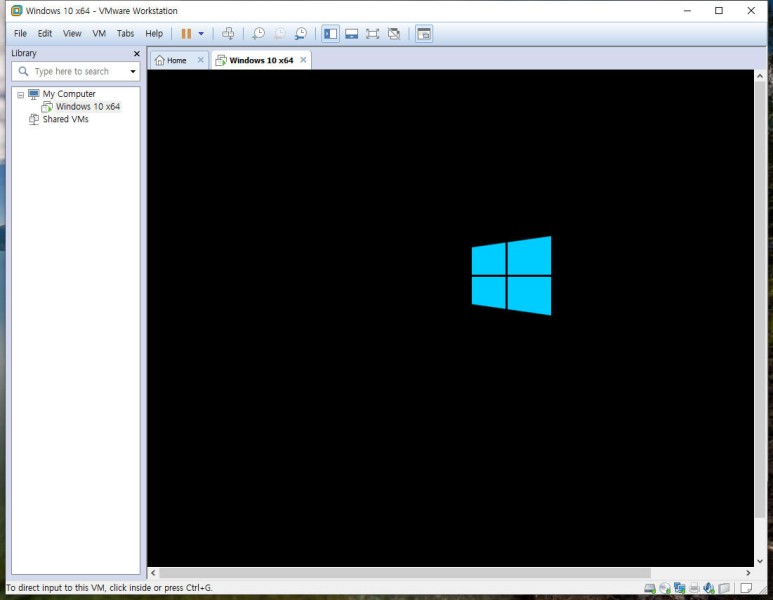Enter full screen mode
The image size is (773, 600).
[x=372, y=34]
